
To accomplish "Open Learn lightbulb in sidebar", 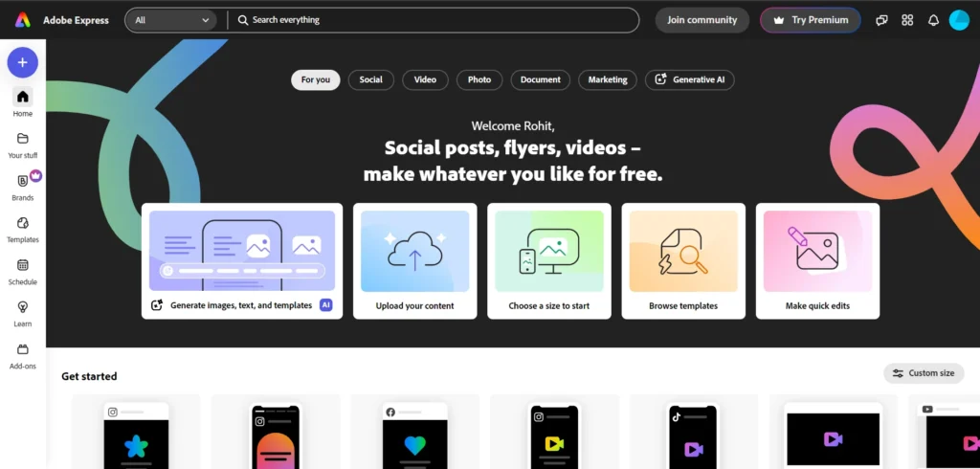I will [x=23, y=313].
